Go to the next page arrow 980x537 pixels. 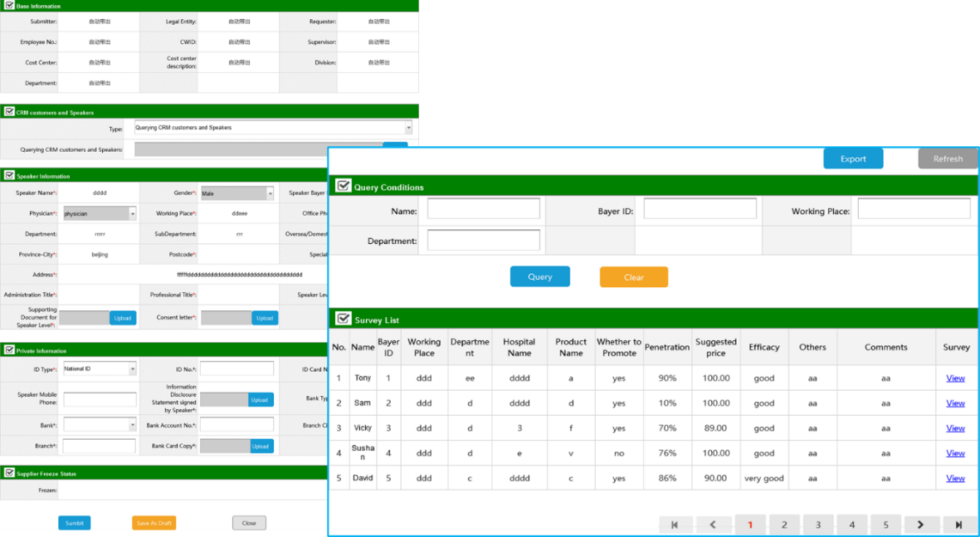pyautogui.click(x=920, y=525)
